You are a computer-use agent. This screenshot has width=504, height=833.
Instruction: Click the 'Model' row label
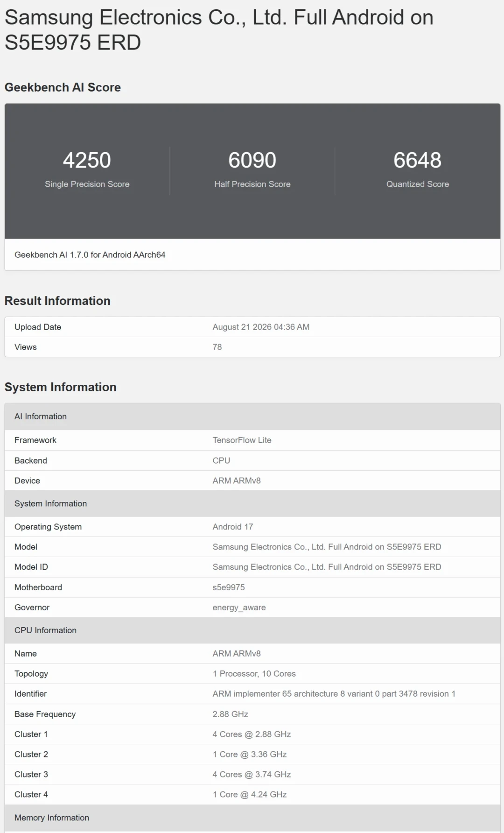26,547
